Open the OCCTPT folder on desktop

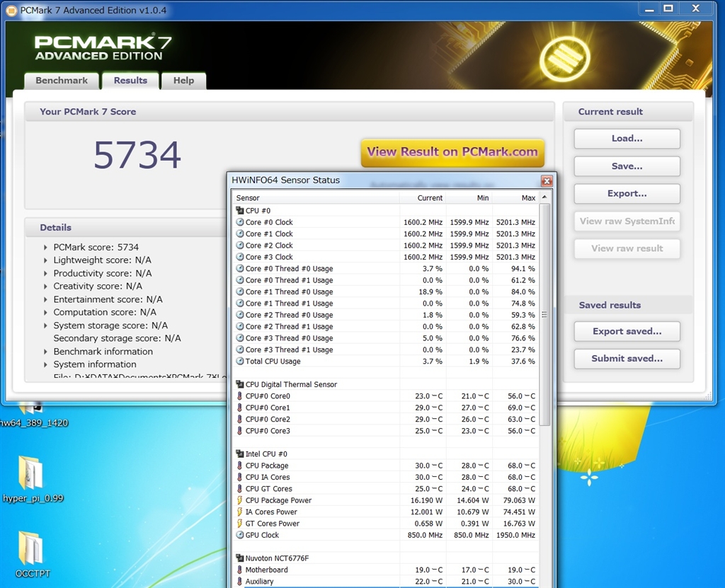[30, 548]
